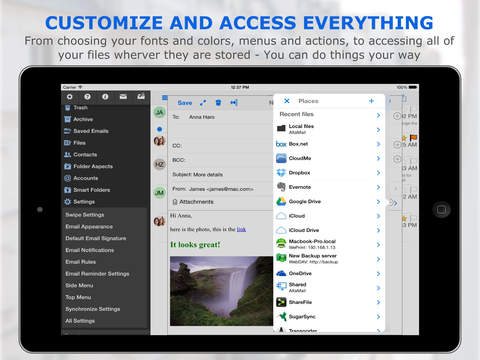The image size is (480, 360).
Task: Click the Subject field More details
Action: (x=221, y=174)
